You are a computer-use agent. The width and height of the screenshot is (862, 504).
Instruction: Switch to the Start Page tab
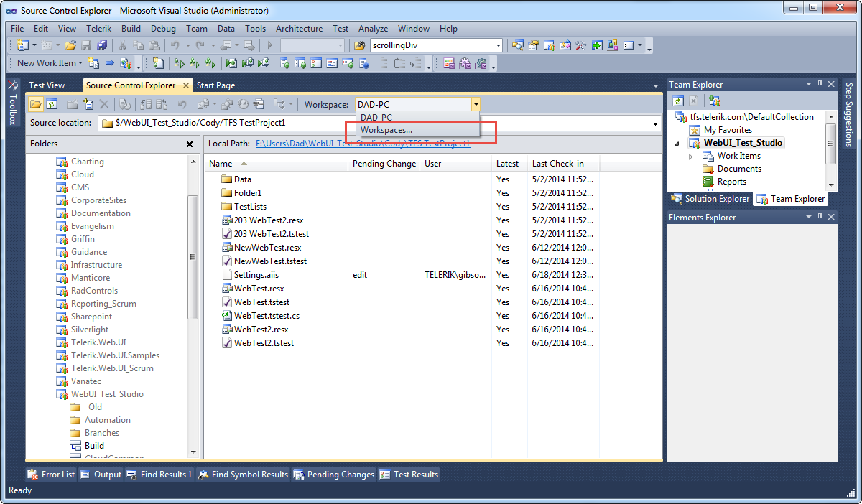coord(215,85)
